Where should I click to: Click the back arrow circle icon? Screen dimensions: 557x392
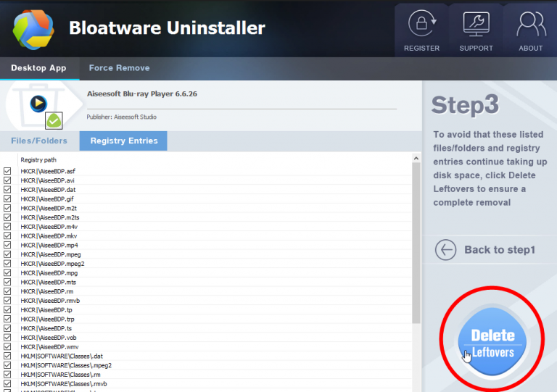[x=445, y=250]
